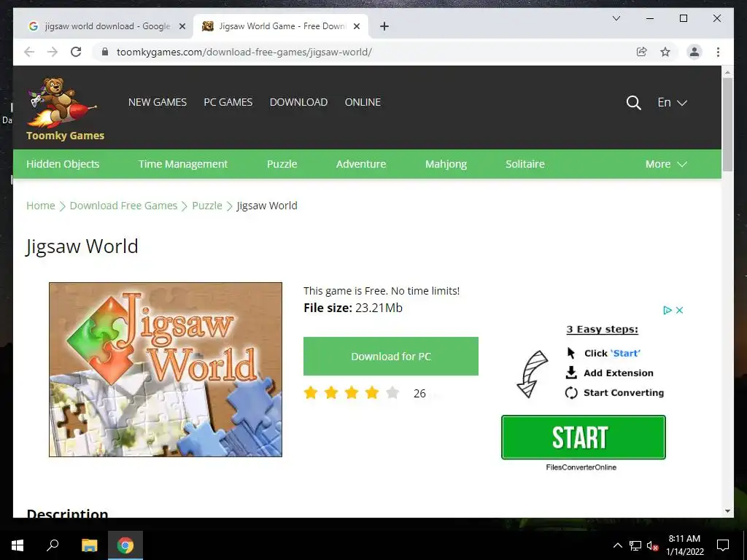This screenshot has width=747, height=560.
Task: Close the Jigsaw World Game tab
Action: [x=356, y=26]
